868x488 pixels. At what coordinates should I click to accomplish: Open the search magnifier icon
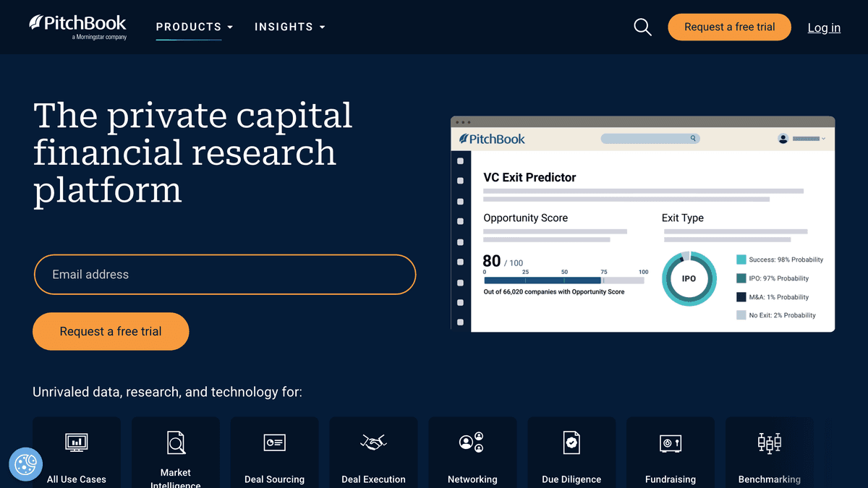pyautogui.click(x=642, y=27)
